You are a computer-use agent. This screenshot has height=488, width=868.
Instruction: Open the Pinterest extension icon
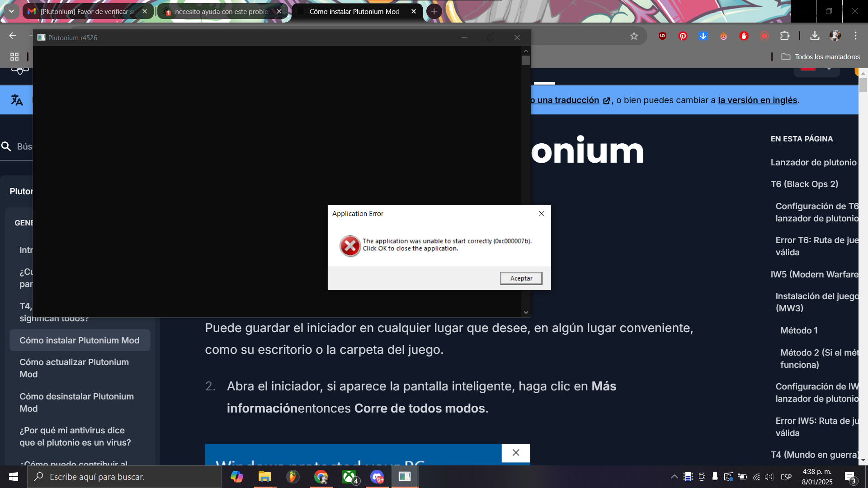pos(683,36)
